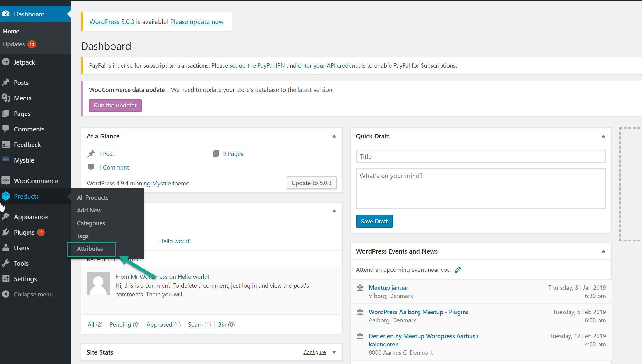Click the Appearance brush icon in sidebar
The image size is (642, 364).
point(6,217)
